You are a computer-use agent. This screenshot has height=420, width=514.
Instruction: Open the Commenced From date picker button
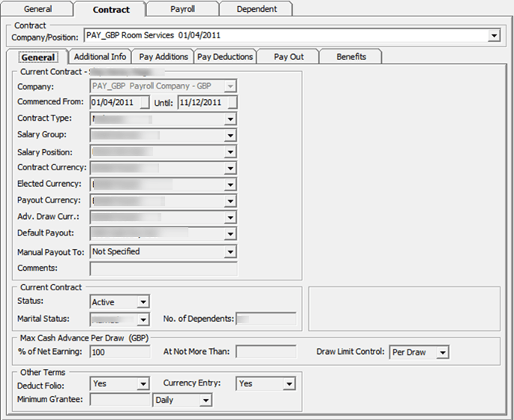(x=144, y=103)
